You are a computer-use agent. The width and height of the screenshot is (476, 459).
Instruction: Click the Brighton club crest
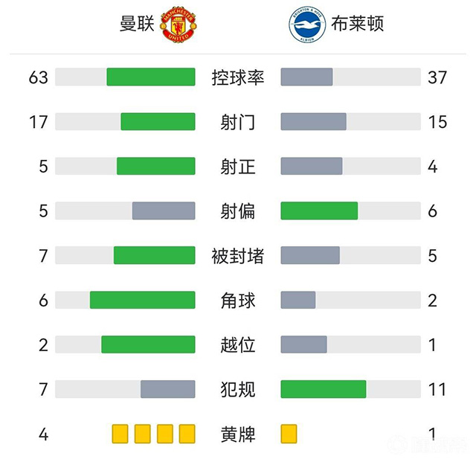(307, 25)
